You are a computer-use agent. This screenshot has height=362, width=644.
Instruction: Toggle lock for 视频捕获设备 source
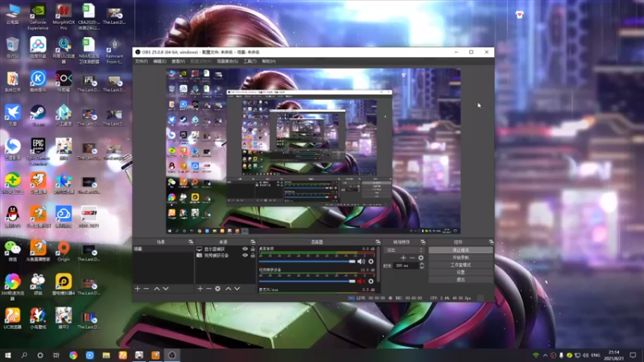tap(253, 255)
